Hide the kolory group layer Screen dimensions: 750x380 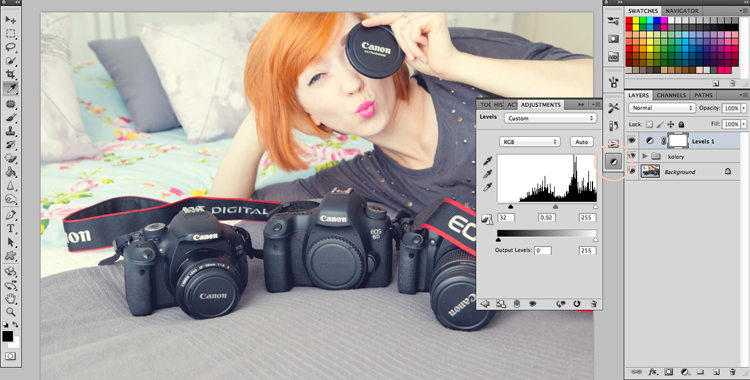click(x=632, y=156)
